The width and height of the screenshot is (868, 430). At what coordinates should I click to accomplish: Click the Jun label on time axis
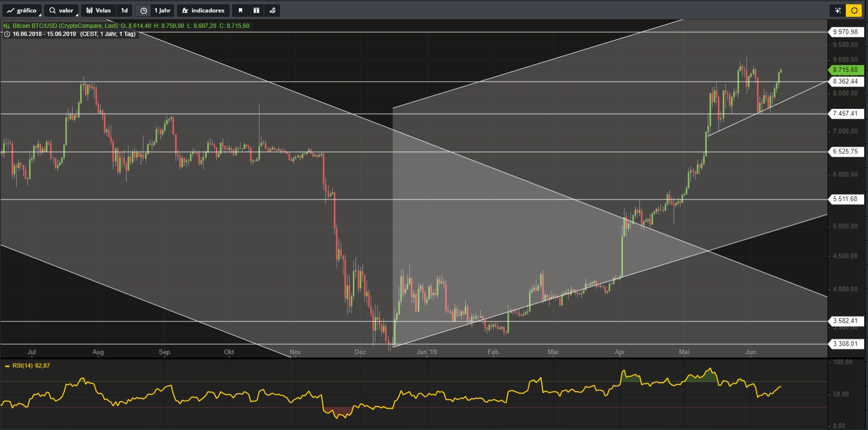[x=751, y=352]
